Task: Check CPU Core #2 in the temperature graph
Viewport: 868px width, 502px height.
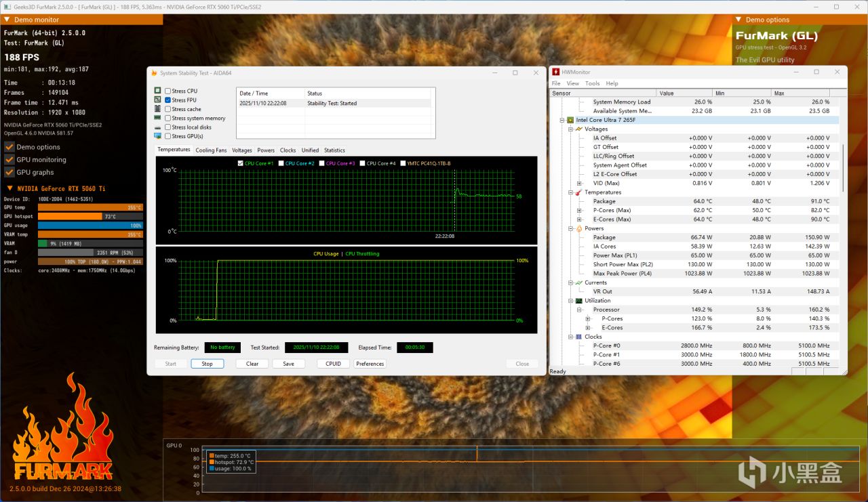Action: tap(281, 163)
